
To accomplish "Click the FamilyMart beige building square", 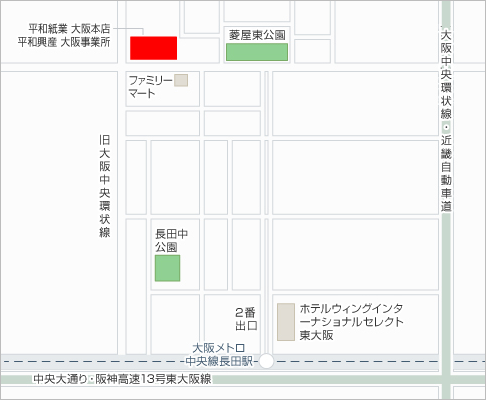I will pyautogui.click(x=181, y=80).
